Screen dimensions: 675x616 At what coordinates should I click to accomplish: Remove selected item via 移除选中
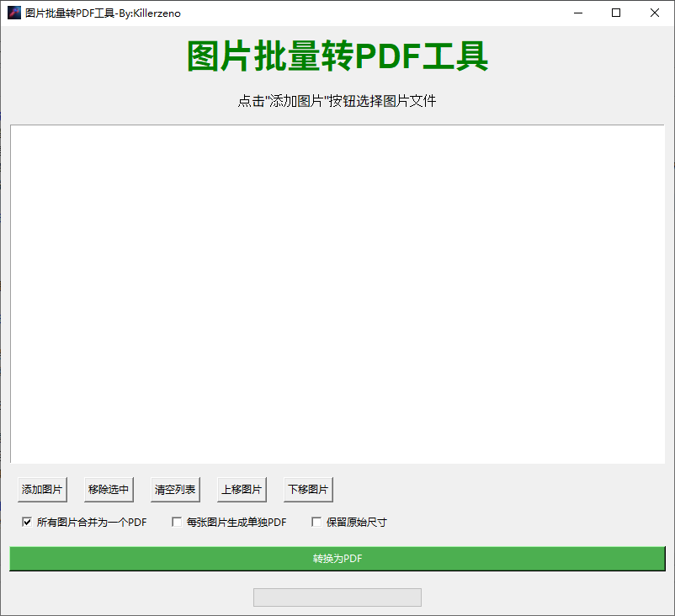pos(109,490)
